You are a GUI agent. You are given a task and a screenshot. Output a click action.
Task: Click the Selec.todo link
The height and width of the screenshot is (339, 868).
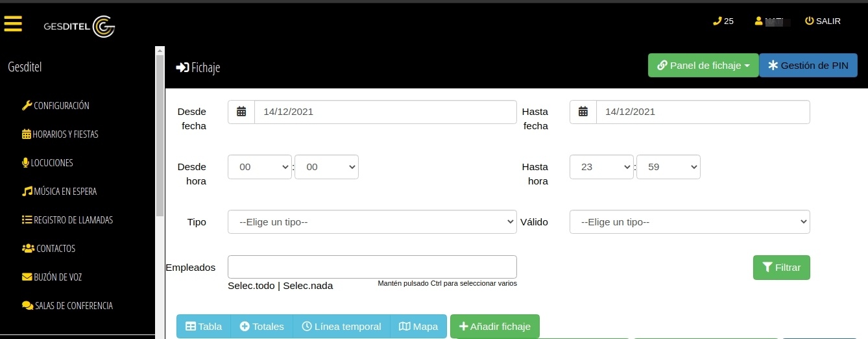(251, 286)
